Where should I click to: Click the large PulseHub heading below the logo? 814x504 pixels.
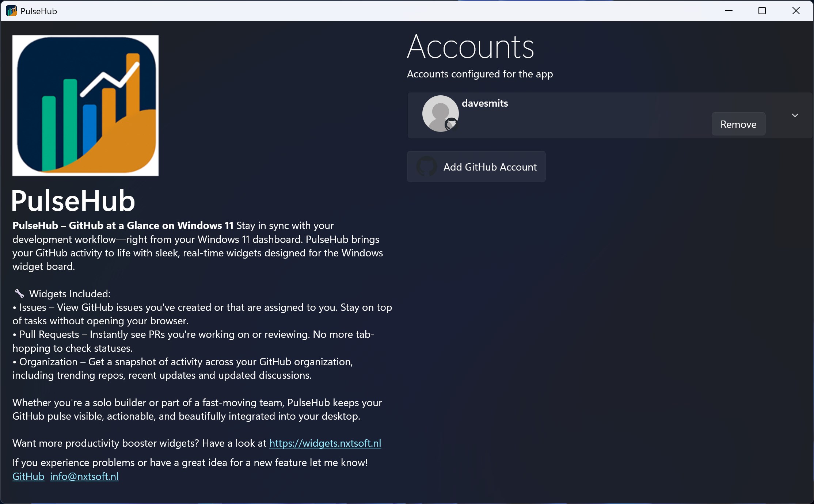(x=73, y=201)
